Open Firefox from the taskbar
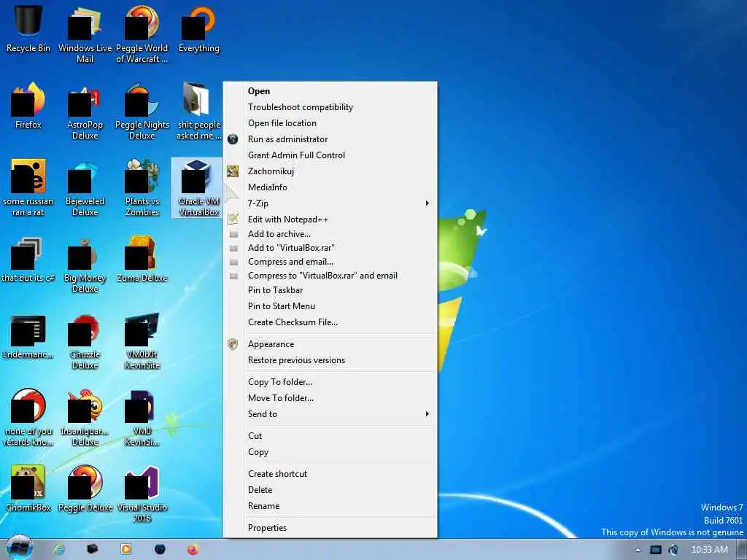Image resolution: width=747 pixels, height=560 pixels. pyautogui.click(x=193, y=549)
